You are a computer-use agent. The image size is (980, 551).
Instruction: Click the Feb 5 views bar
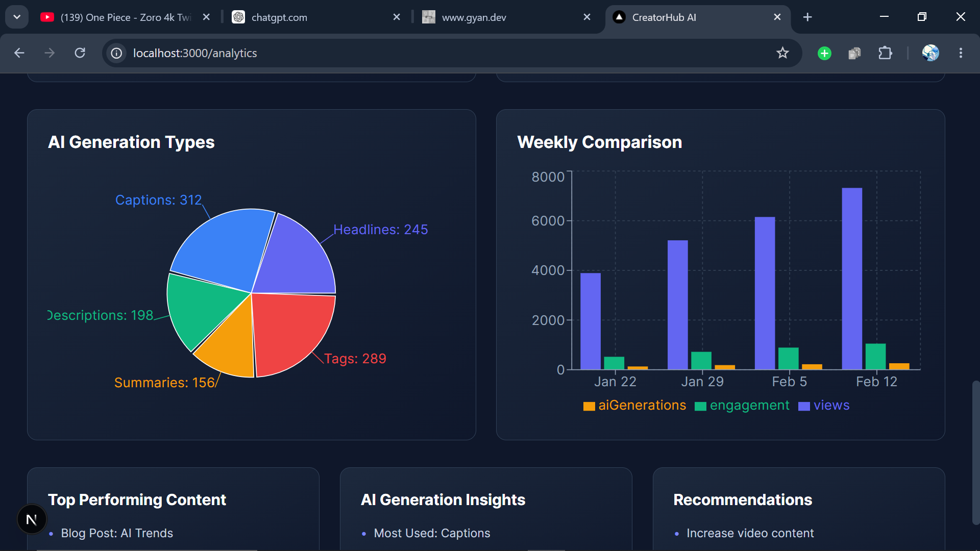tap(765, 293)
